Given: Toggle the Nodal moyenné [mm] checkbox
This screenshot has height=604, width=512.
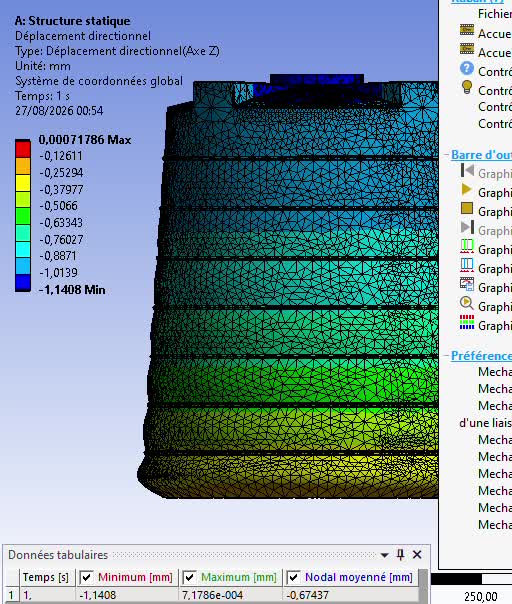Looking at the screenshot, I should point(293,577).
